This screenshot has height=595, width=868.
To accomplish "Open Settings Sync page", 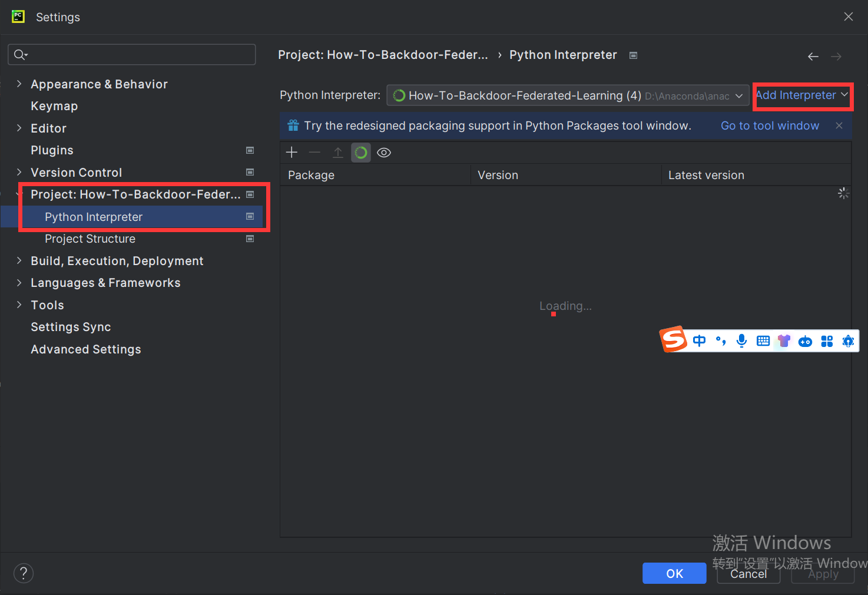I will point(71,327).
